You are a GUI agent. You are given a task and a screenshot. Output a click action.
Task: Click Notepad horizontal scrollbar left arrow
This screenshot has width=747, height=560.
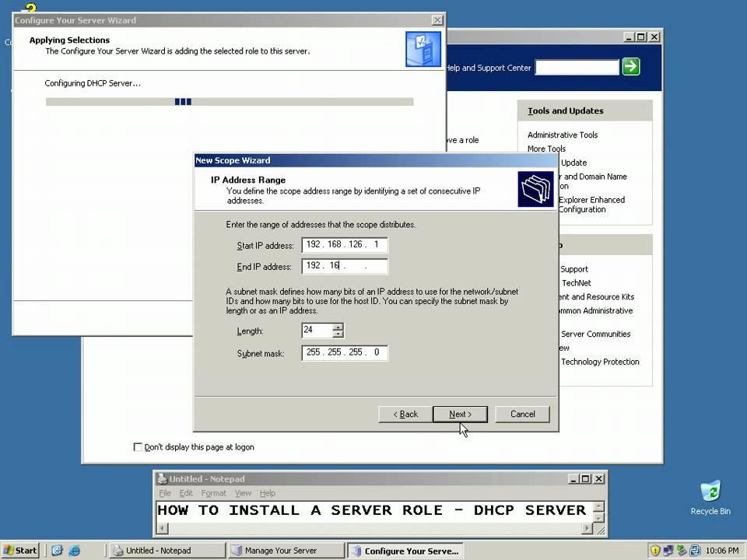click(162, 528)
